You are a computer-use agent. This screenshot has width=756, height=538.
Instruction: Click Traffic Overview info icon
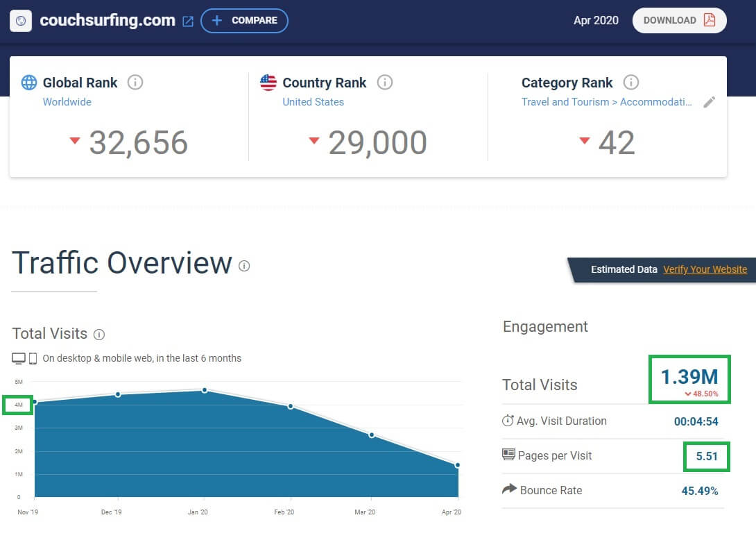(244, 266)
